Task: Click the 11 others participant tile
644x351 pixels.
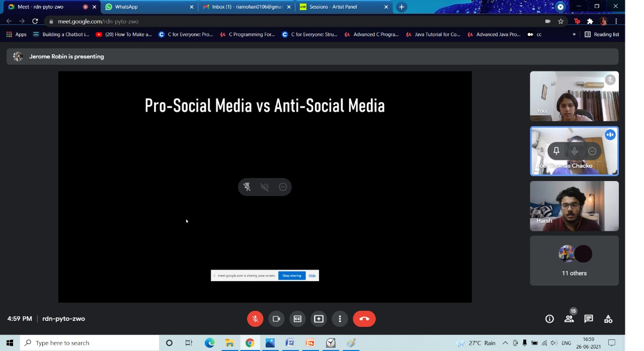Action: [x=574, y=260]
